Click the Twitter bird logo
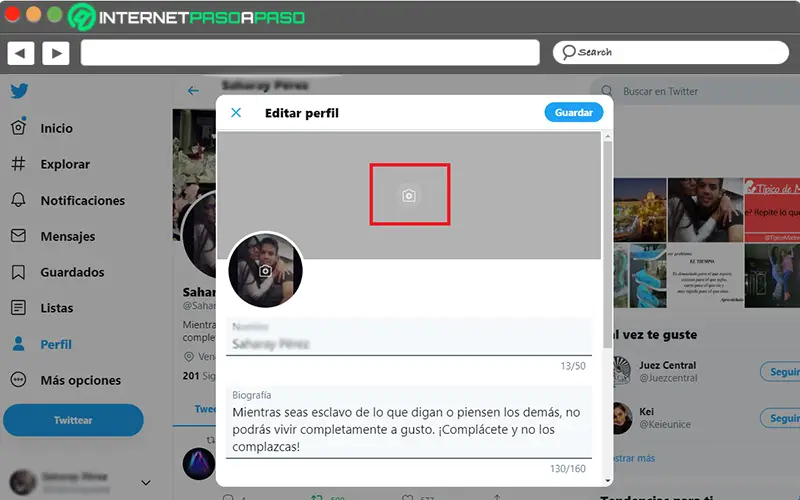This screenshot has height=500, width=800. pos(19,91)
